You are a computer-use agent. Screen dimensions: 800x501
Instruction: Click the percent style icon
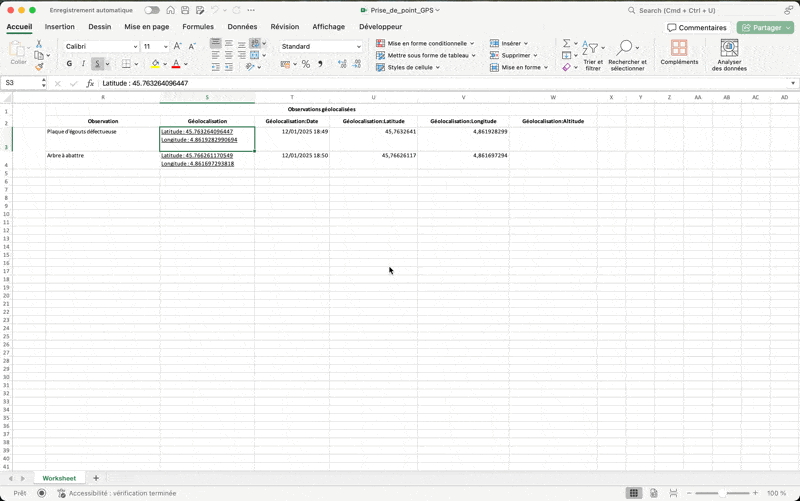tap(306, 64)
